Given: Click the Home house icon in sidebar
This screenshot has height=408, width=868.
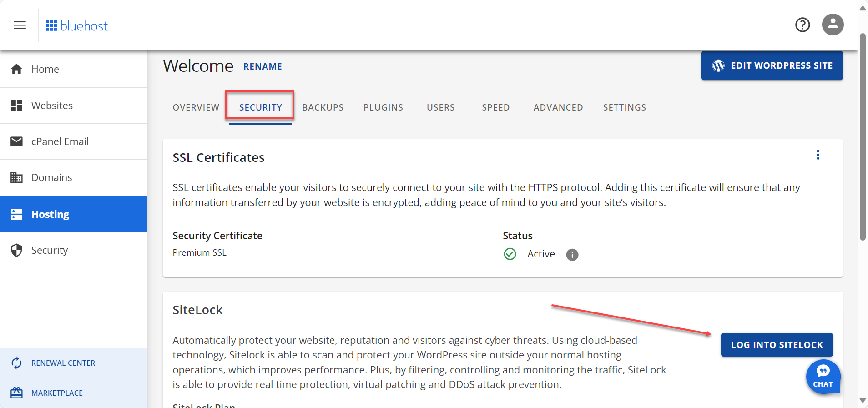Looking at the screenshot, I should tap(16, 69).
